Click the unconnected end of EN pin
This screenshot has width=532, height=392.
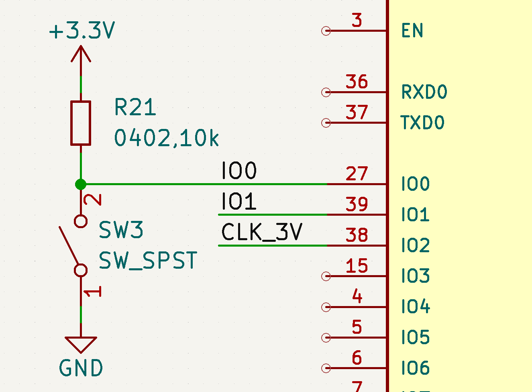pos(326,31)
